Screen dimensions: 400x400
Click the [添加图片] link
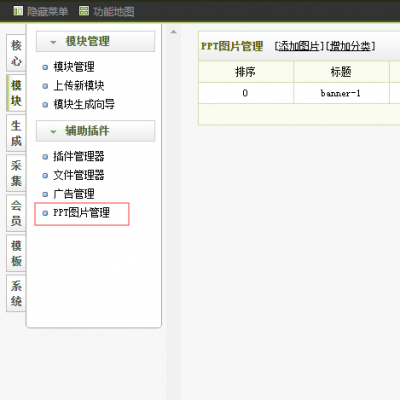pyautogui.click(x=299, y=46)
